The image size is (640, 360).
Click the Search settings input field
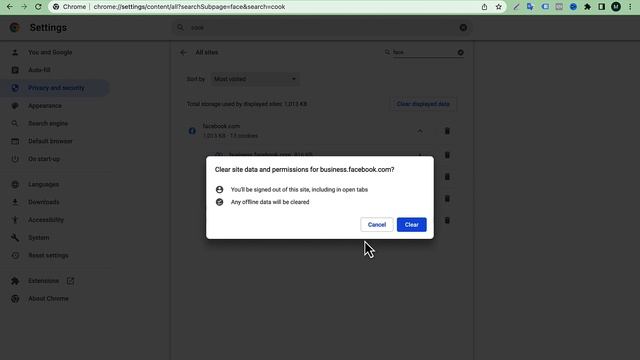click(x=322, y=27)
